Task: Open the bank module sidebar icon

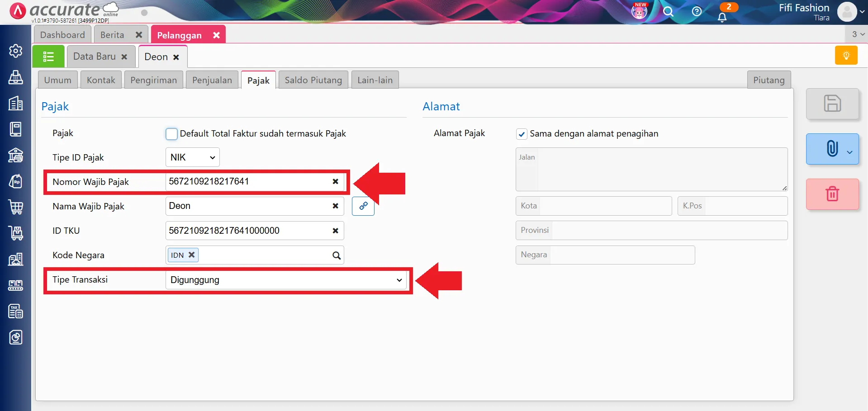Action: coord(15,155)
